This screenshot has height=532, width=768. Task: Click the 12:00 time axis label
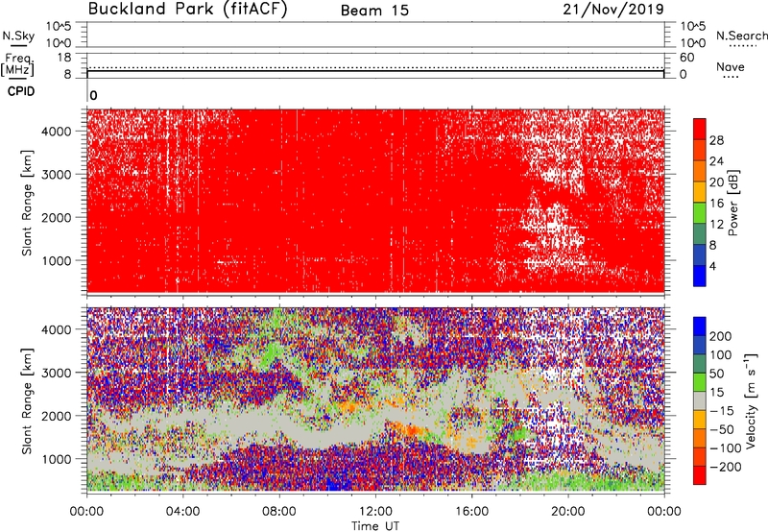coord(375,512)
